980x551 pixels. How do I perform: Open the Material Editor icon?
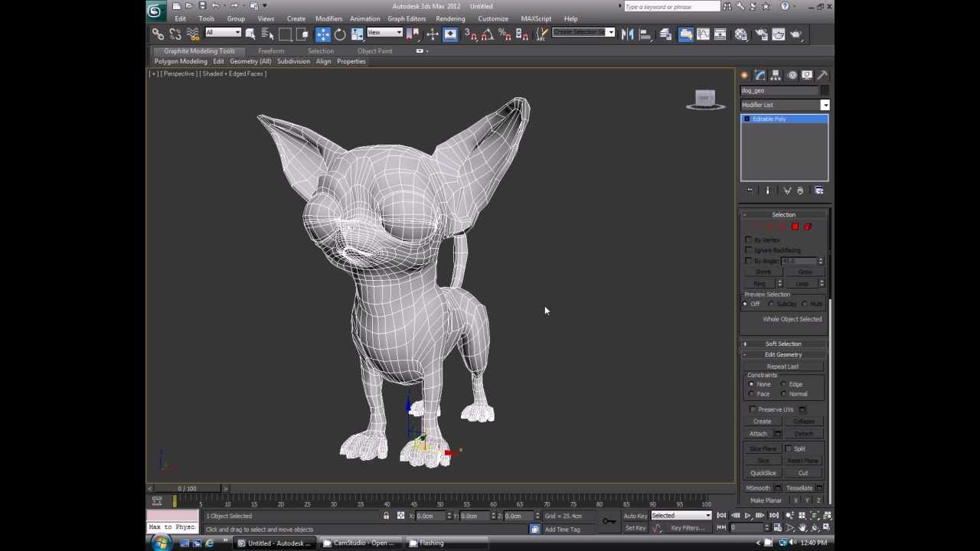[x=741, y=34]
